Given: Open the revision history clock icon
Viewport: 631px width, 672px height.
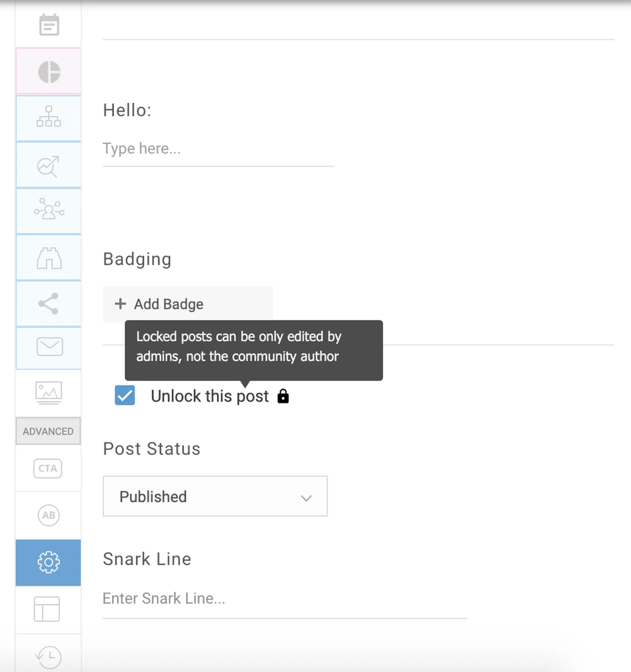Looking at the screenshot, I should (x=48, y=655).
